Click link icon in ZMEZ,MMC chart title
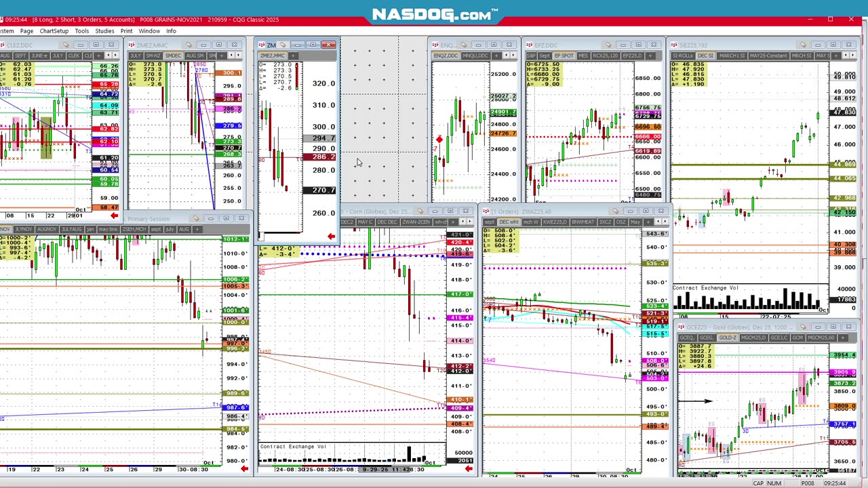This screenshot has width=868, height=488. point(189,45)
